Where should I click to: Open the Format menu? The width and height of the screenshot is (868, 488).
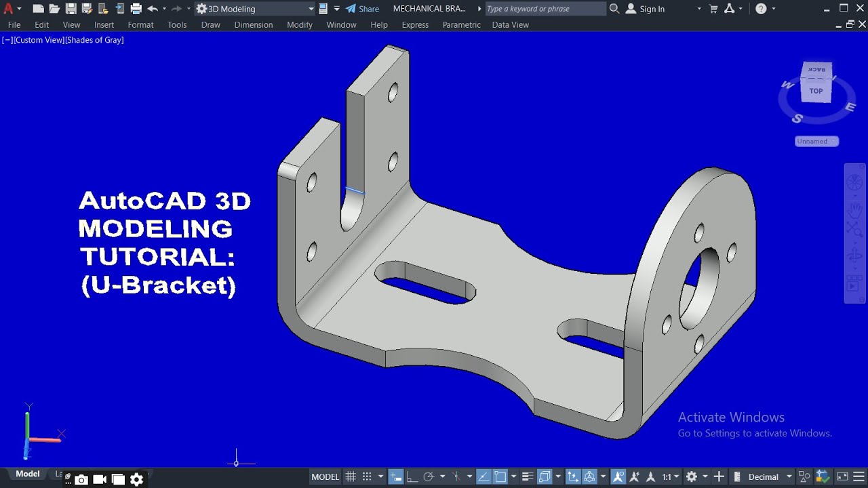click(141, 24)
